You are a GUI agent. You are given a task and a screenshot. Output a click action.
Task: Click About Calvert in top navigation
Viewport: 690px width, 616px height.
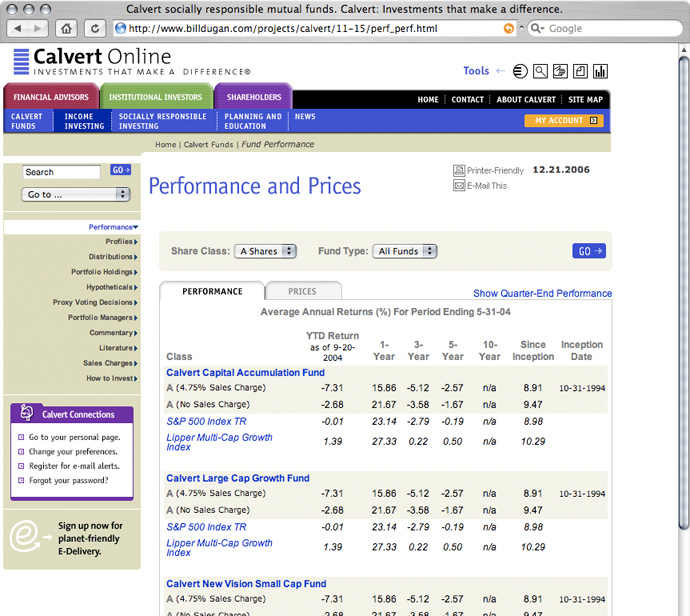pos(526,99)
